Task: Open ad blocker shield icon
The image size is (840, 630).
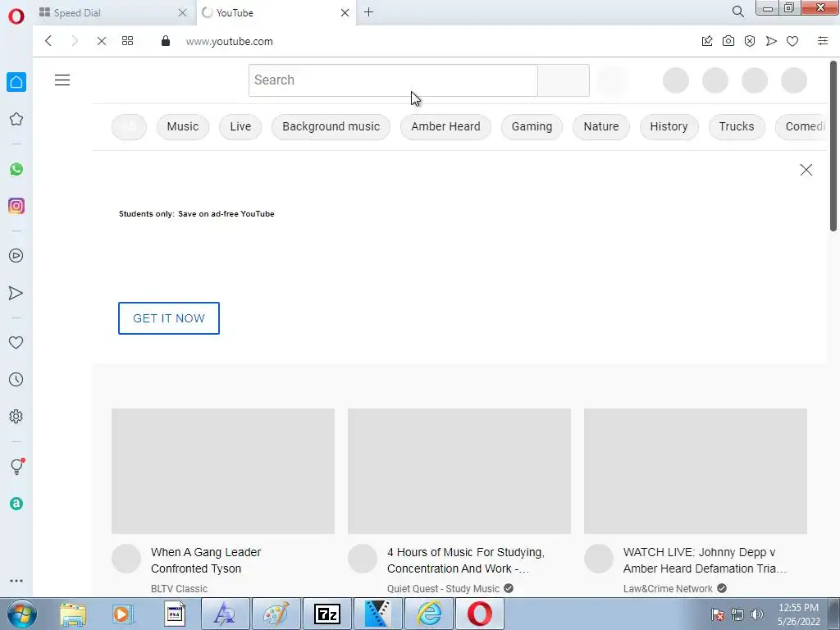Action: (750, 41)
